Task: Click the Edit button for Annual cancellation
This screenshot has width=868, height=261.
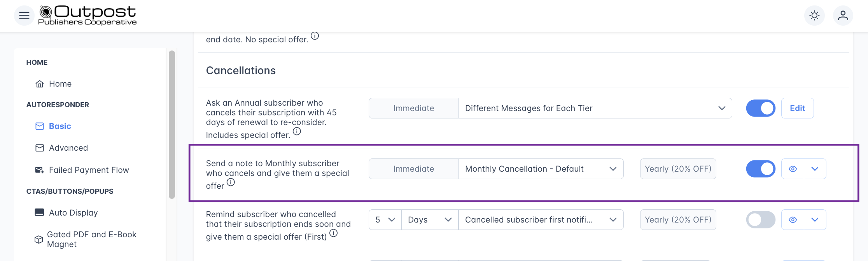Action: pyautogui.click(x=797, y=108)
